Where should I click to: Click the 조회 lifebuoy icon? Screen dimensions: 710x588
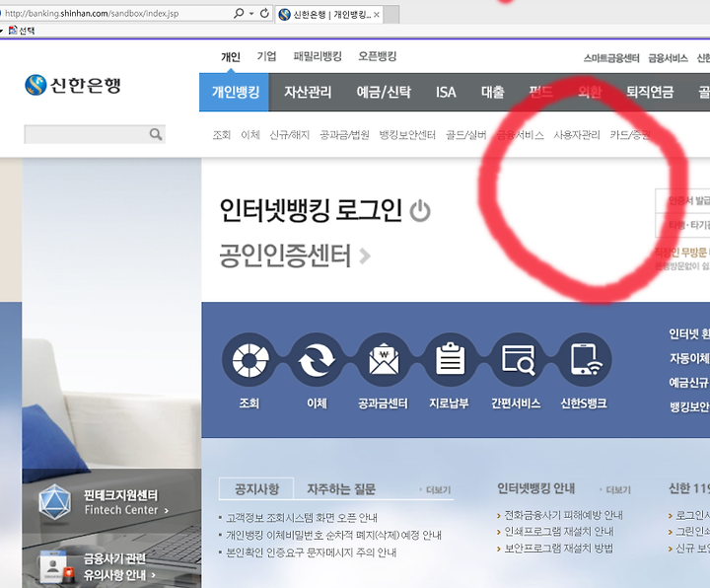click(x=249, y=360)
